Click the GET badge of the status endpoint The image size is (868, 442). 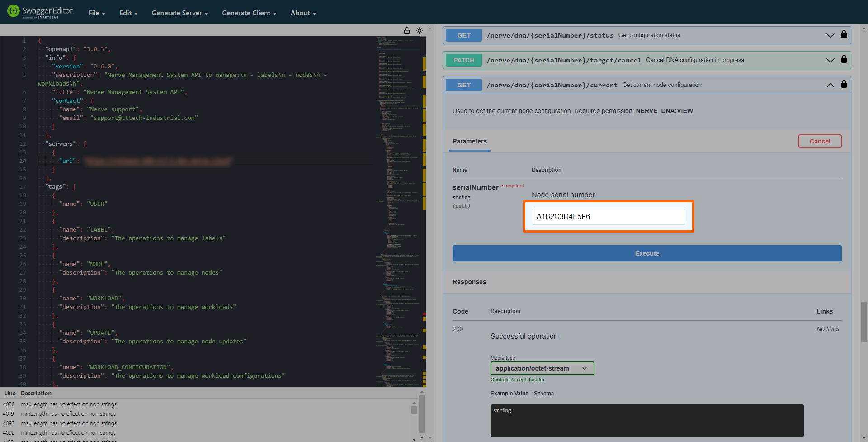point(463,35)
